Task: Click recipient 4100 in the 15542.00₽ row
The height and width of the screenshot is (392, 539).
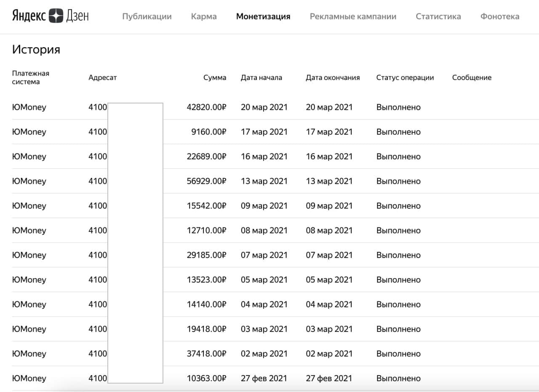Action: [x=98, y=206]
